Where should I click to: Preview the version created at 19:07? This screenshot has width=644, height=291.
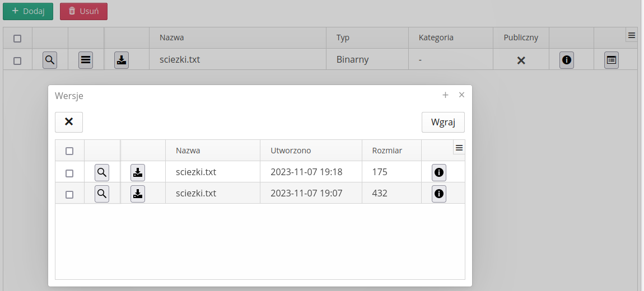tap(102, 194)
